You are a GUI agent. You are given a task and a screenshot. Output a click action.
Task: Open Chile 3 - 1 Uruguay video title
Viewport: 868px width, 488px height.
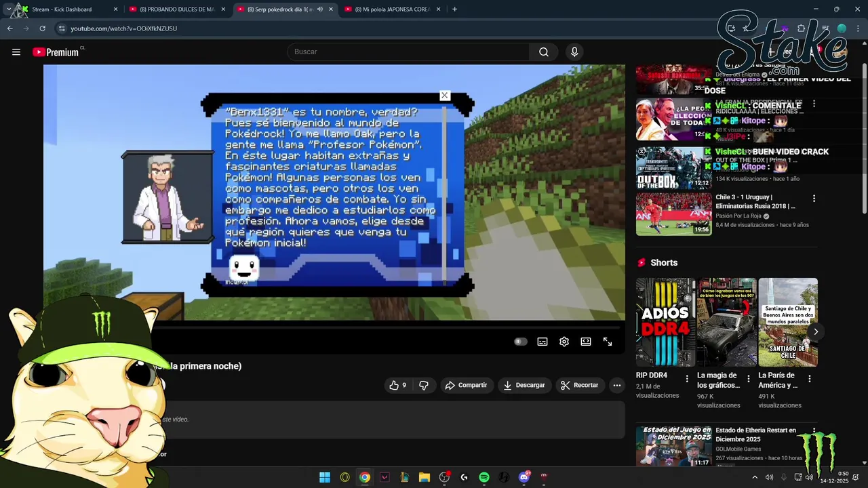pyautogui.click(x=755, y=201)
